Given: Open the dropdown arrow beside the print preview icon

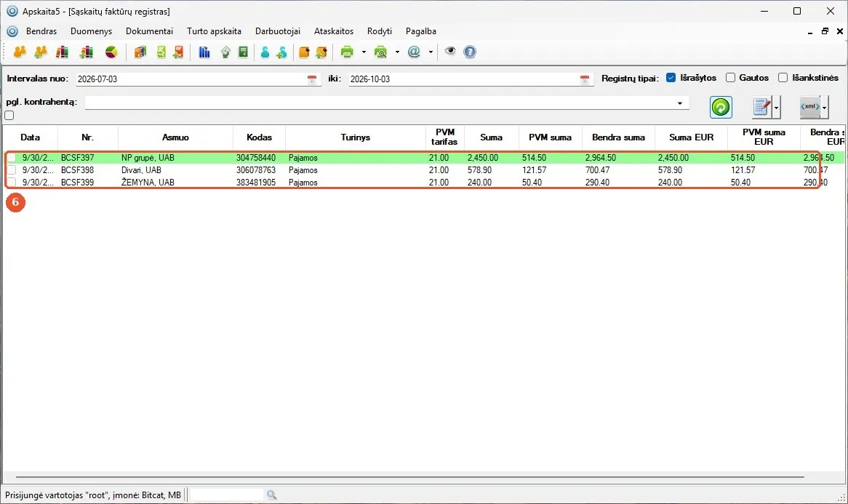Looking at the screenshot, I should [398, 52].
